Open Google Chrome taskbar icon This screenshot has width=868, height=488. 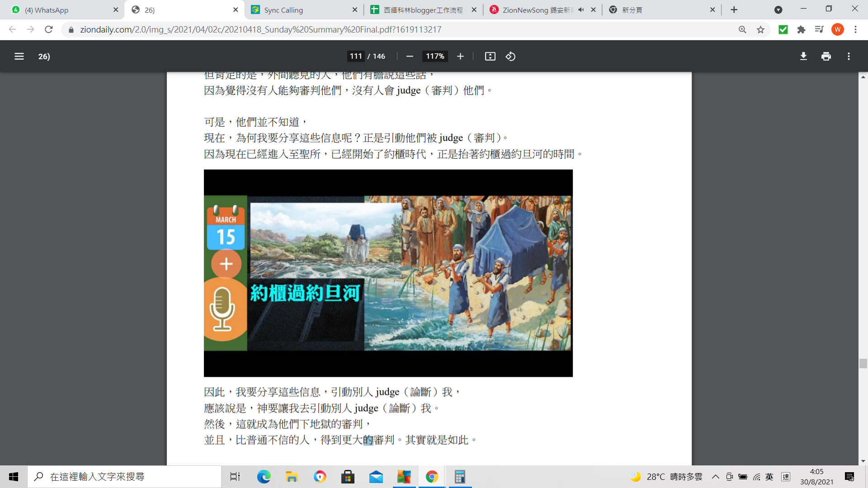[432, 477]
